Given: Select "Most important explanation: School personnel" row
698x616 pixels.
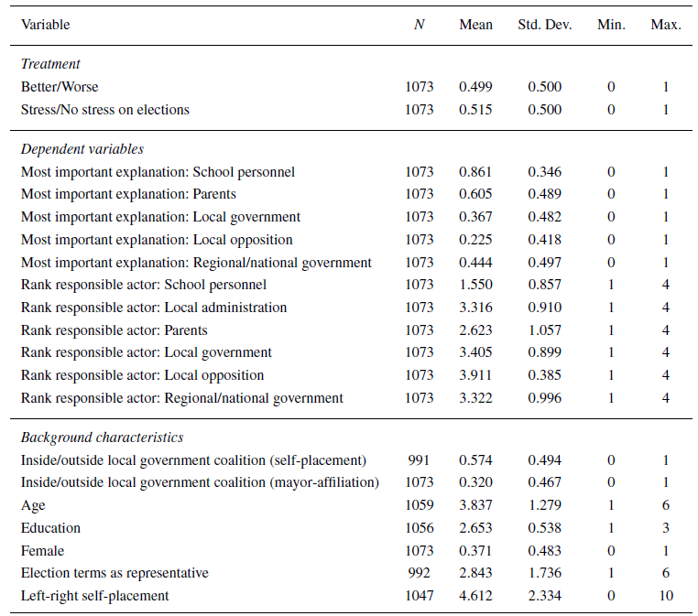Looking at the screenshot, I should [x=158, y=172].
